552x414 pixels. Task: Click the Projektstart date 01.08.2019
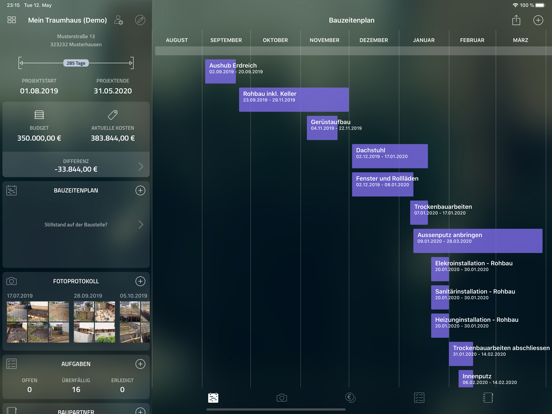tap(39, 91)
